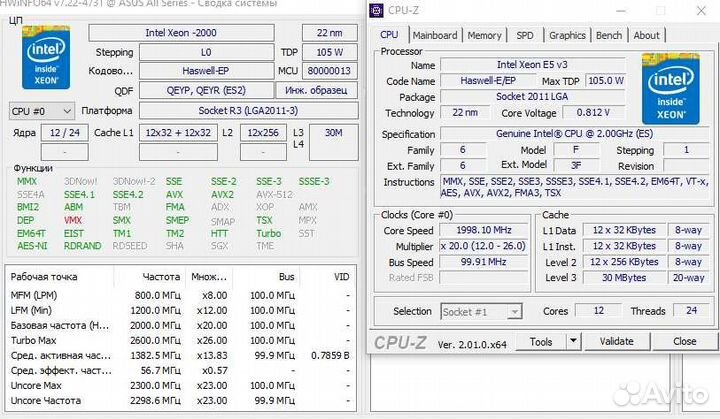Open the CPU #0 selector dropdown in HWiNFO64
Screen dimensions: 720x419
click(x=41, y=111)
